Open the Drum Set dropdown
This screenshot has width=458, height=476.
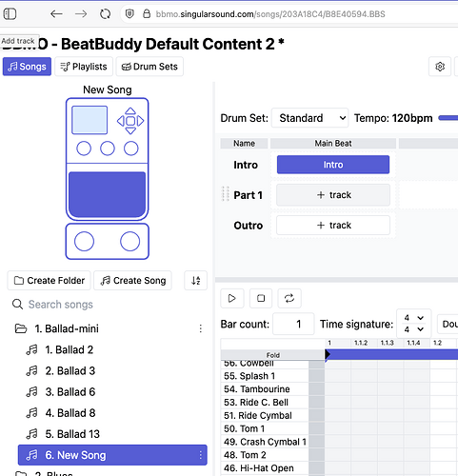click(x=310, y=118)
